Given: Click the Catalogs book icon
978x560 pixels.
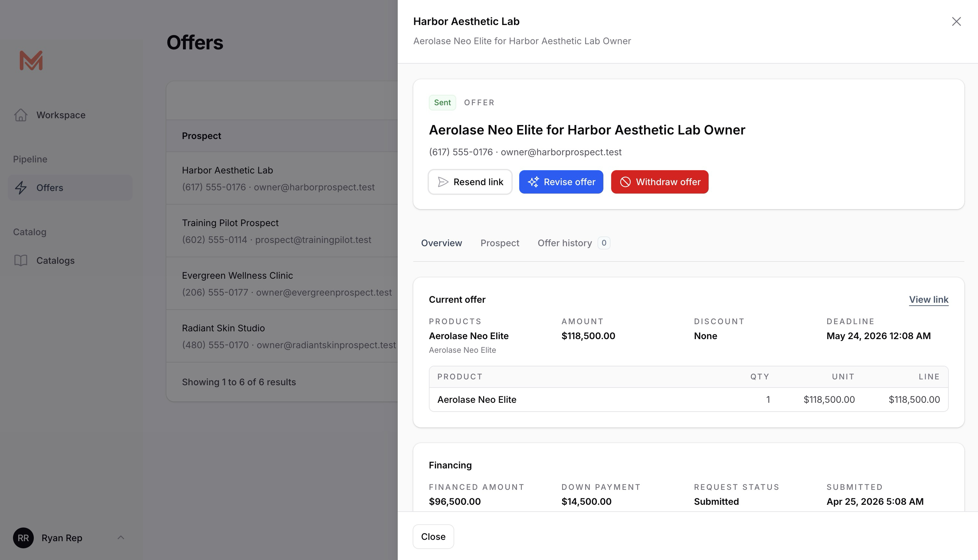Looking at the screenshot, I should click(x=21, y=261).
